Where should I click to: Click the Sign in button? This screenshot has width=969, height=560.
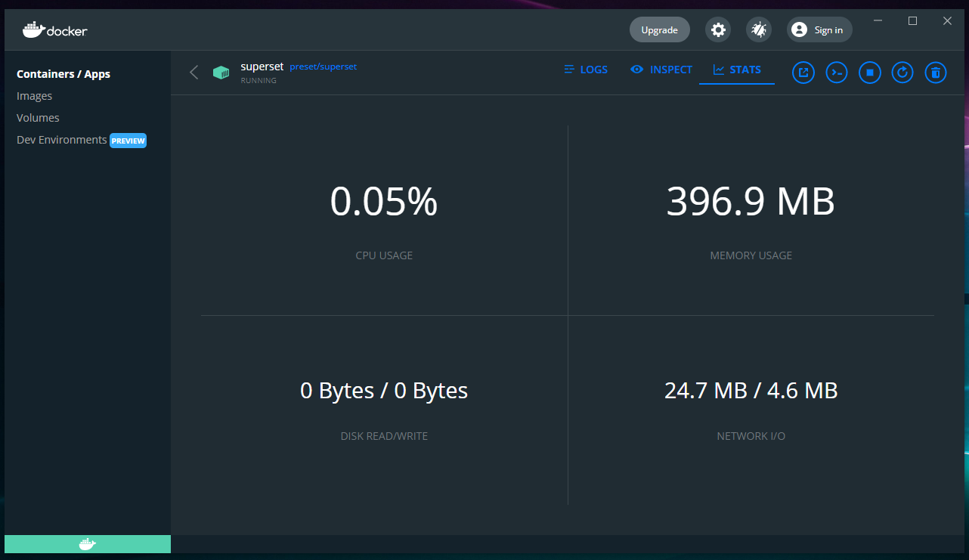coord(820,29)
